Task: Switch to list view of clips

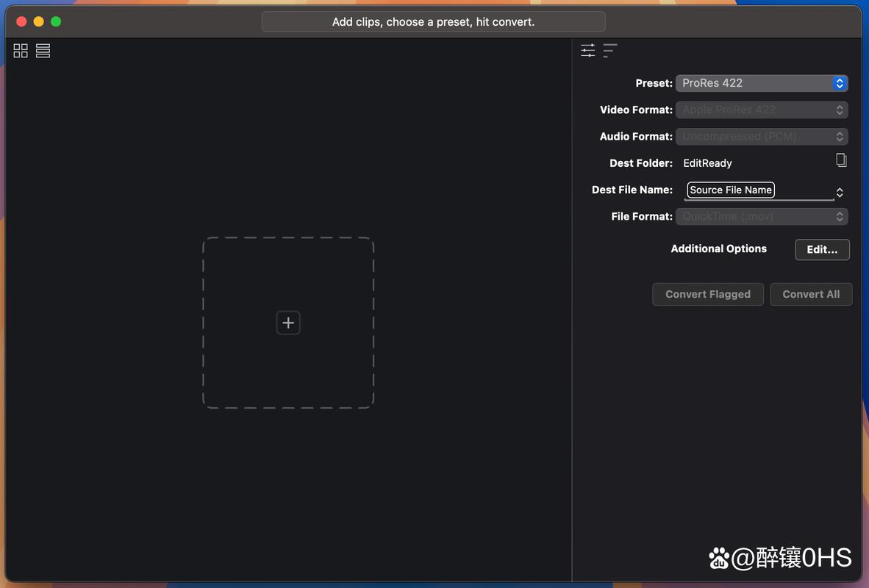Action: (x=43, y=51)
